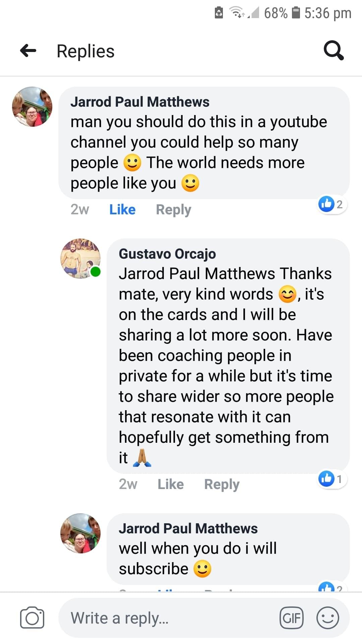Open camera icon to attach a photo

32,618
